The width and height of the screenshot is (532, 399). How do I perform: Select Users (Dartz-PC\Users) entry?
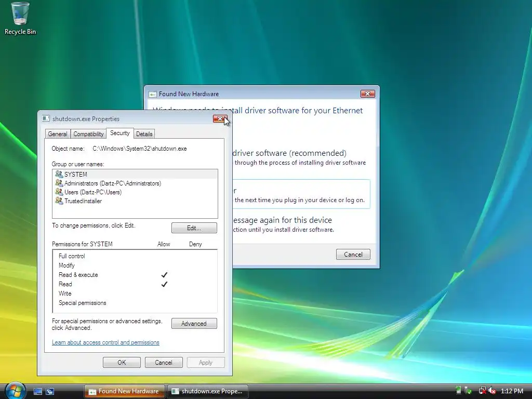(x=135, y=192)
